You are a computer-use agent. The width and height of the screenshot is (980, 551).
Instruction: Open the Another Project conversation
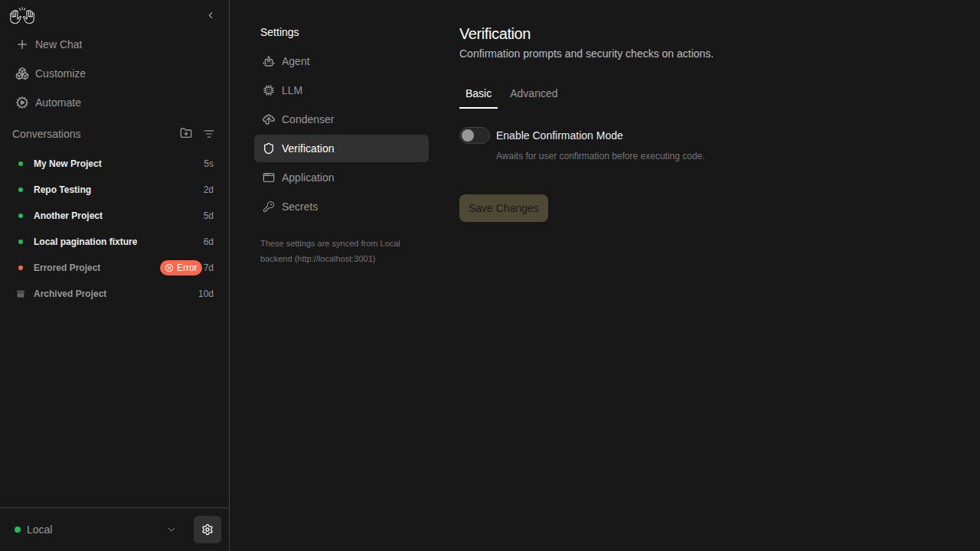tap(115, 216)
